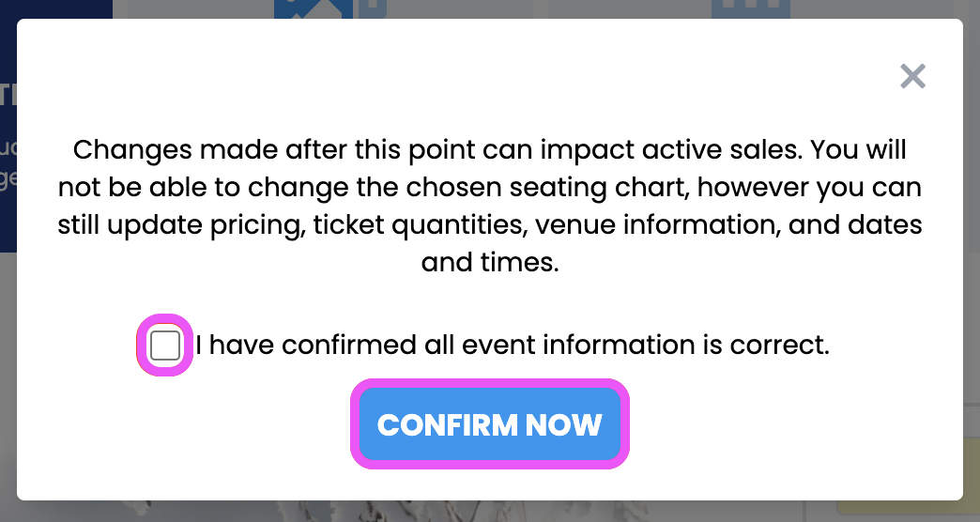Image resolution: width=980 pixels, height=522 pixels.
Task: Click the small blue icon beside the image icon
Action: point(373,8)
